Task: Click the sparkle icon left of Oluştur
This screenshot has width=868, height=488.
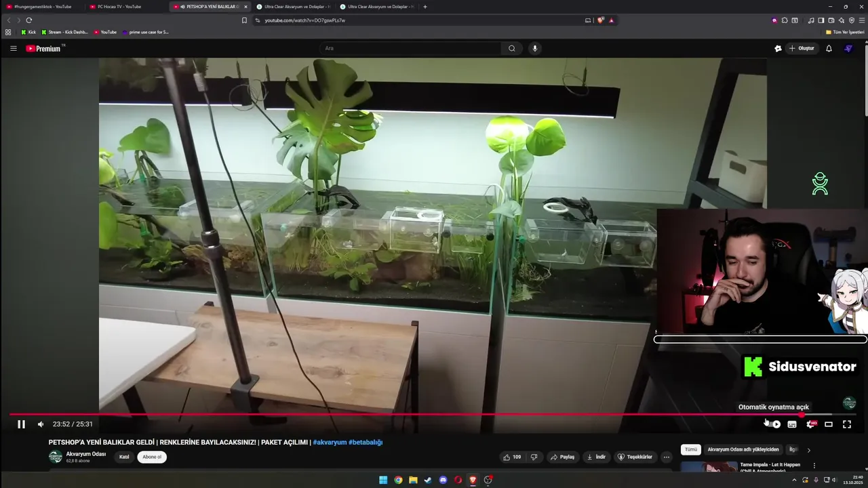Action: (778, 48)
